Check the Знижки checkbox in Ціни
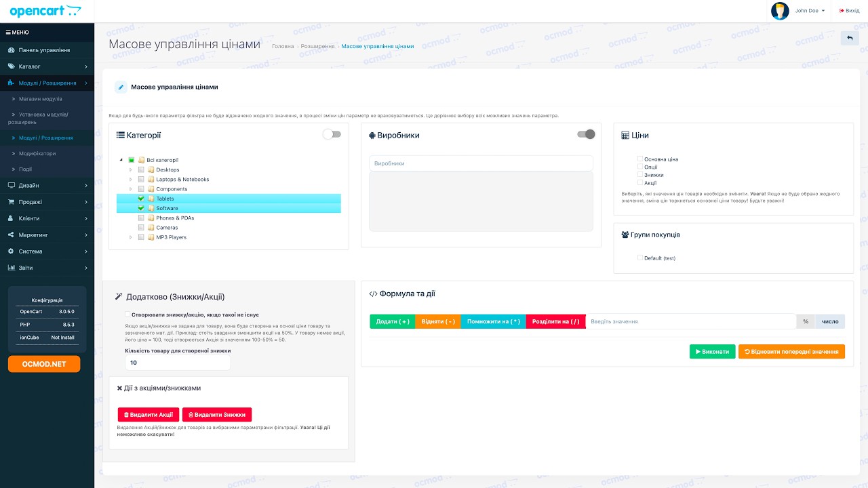This screenshot has height=488, width=868. [x=639, y=175]
